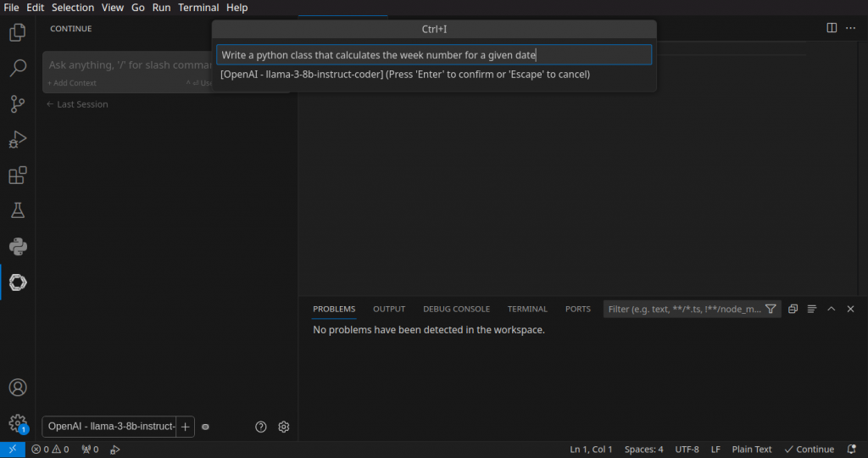Open the OpenAI llama-3-8b model dropdown
The height and width of the screenshot is (458, 868).
[110, 427]
